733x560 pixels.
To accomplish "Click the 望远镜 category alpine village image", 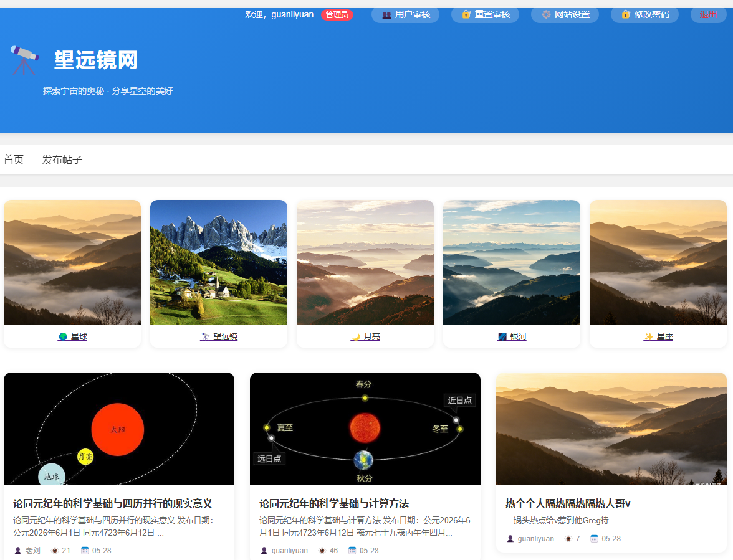I will (219, 262).
